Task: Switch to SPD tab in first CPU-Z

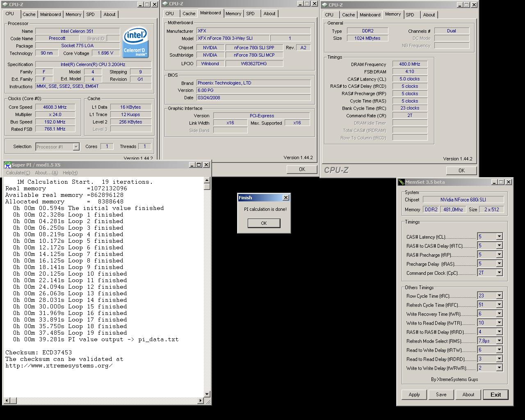Action: pyautogui.click(x=90, y=14)
